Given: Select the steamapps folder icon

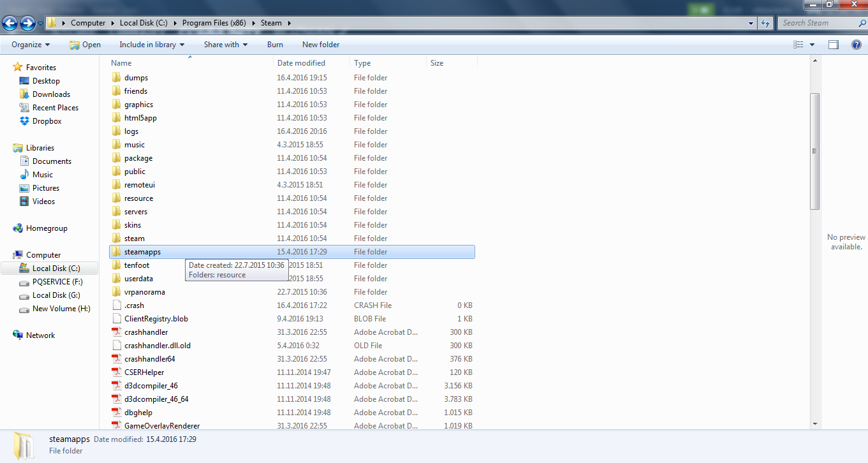Looking at the screenshot, I should (116, 252).
